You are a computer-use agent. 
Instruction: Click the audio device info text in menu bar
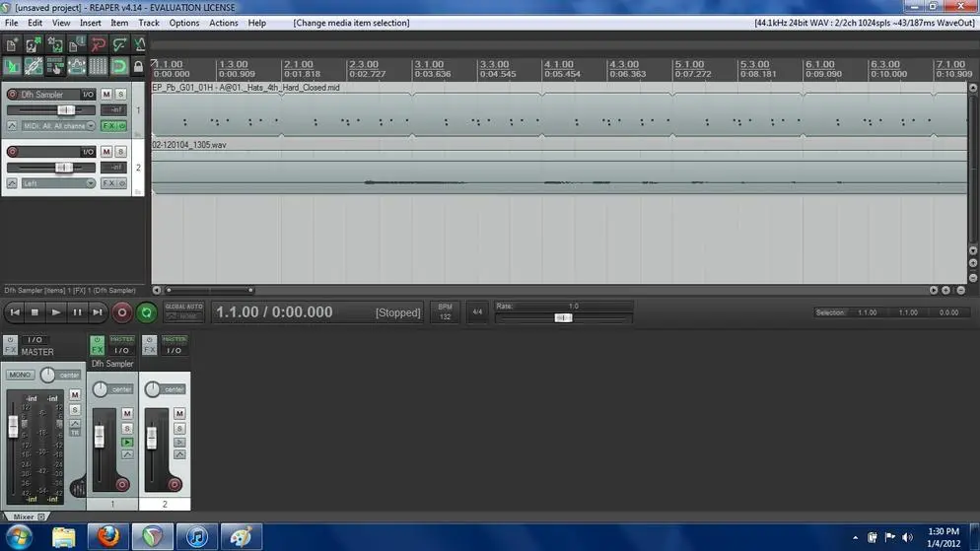[865, 23]
